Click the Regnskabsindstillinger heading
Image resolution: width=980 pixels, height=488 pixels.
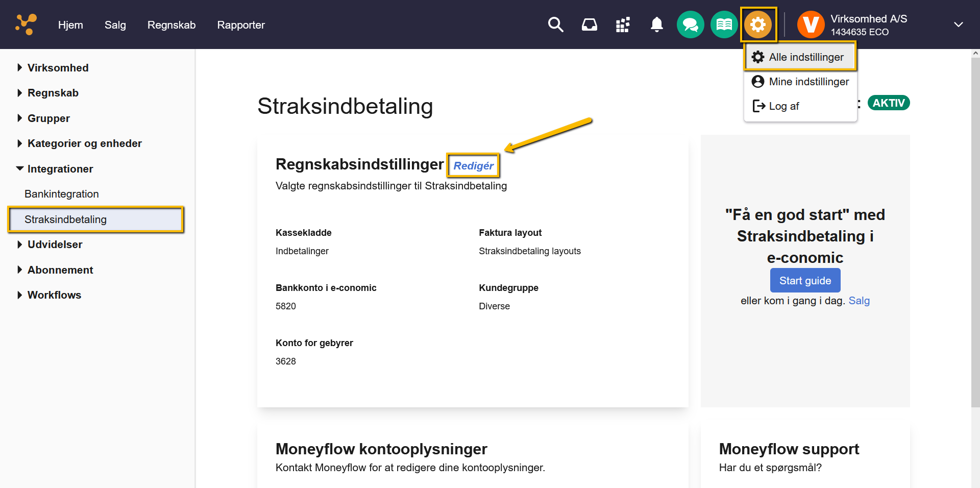[x=359, y=164]
